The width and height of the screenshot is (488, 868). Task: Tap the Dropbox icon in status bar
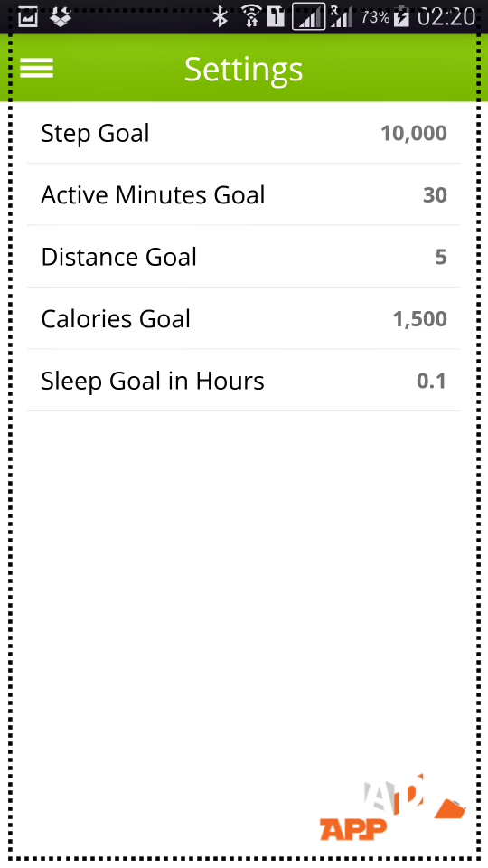click(x=61, y=17)
